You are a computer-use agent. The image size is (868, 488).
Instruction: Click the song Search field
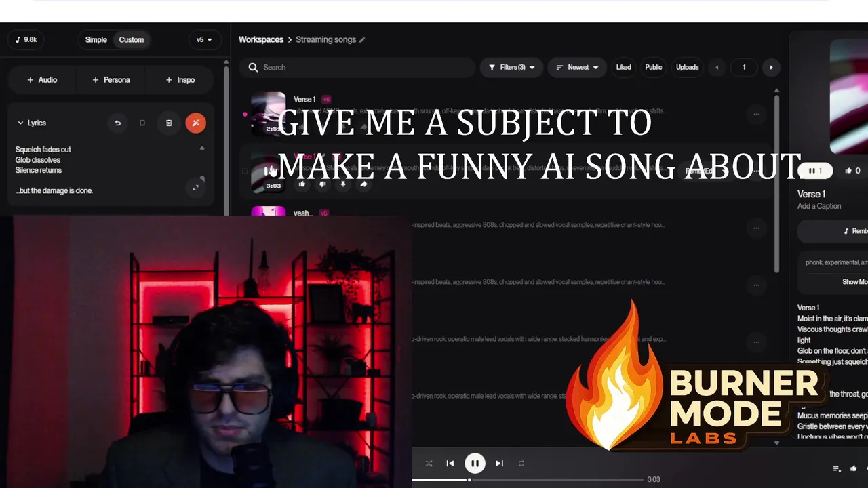[357, 67]
